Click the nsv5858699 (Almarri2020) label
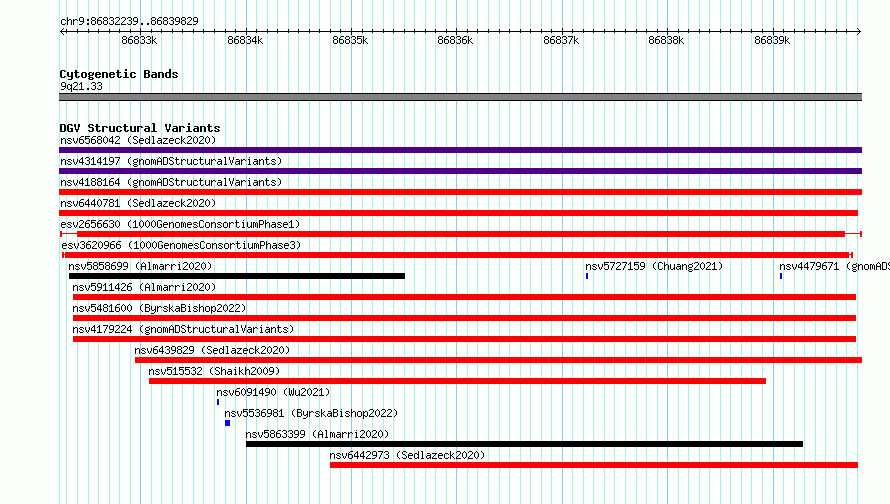890x504 pixels. pos(140,266)
